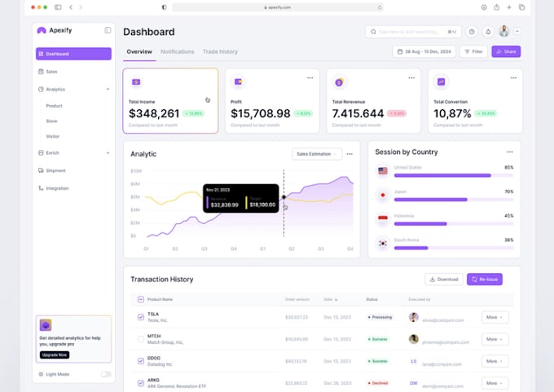Click the notification bell icon
This screenshot has width=554, height=392.
tap(488, 32)
